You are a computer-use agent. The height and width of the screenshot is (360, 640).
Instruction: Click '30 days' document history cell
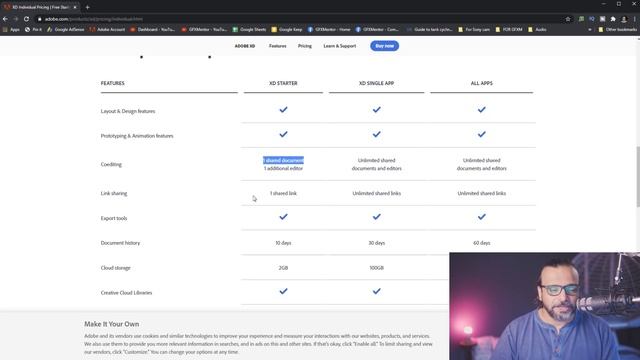coord(376,243)
